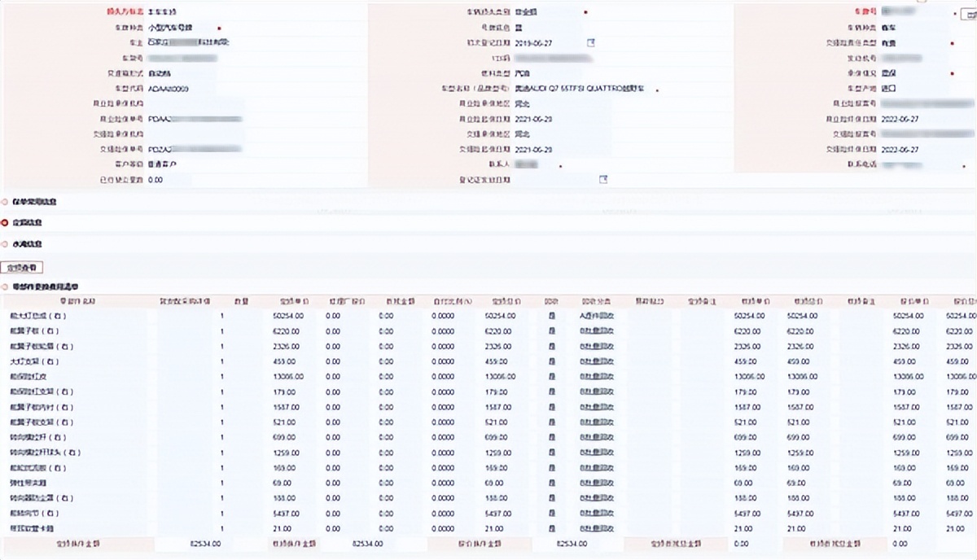Click the 是 recycle cell in the 459.00 row
This screenshot has width=977, height=560.
(x=551, y=361)
